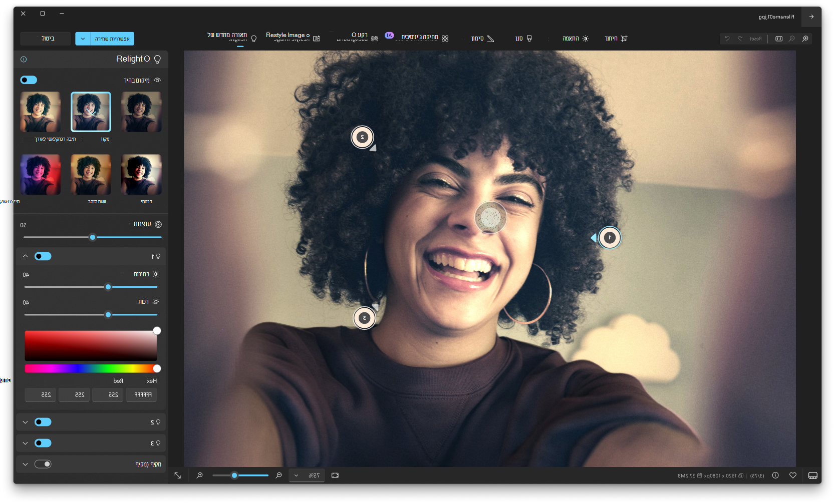Screen dimensions: 835x504
Task: Click the blue Save options button
Action: click(112, 39)
